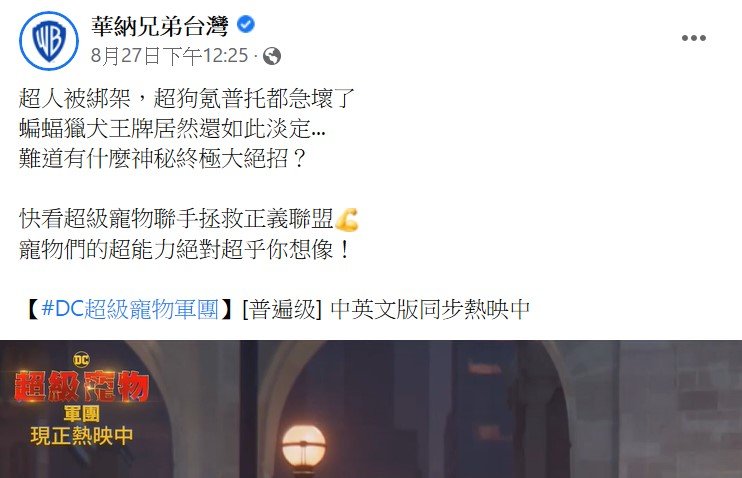Click the post line starting 超人被綁架
This screenshot has height=478, width=742.
pyautogui.click(x=187, y=98)
